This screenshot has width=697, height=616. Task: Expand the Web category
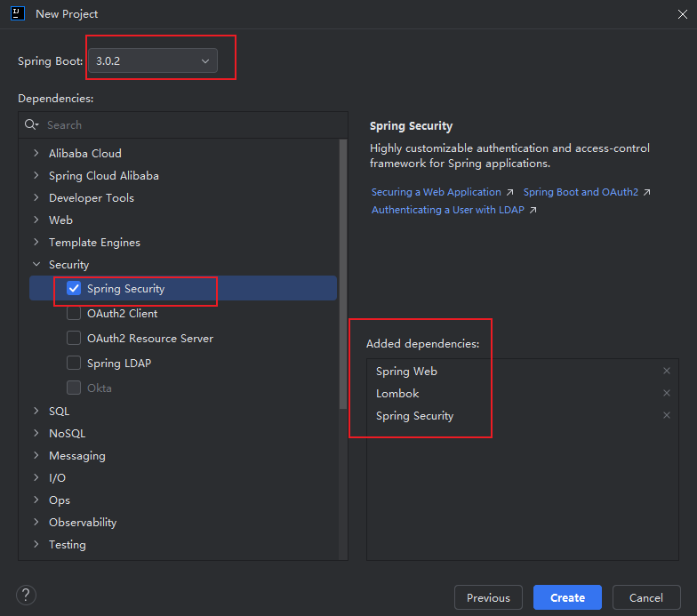(x=36, y=220)
